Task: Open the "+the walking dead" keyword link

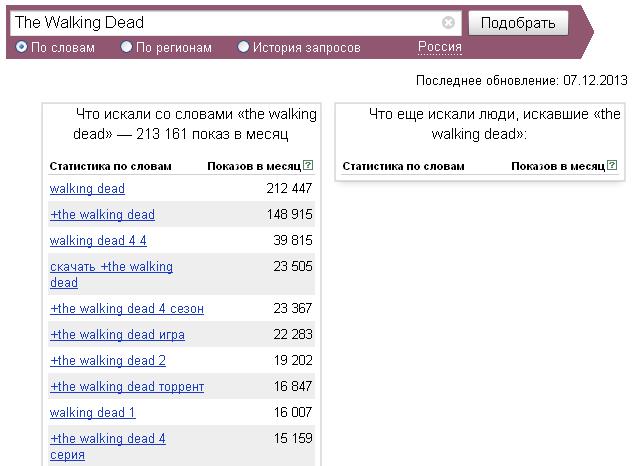Action: (x=102, y=215)
